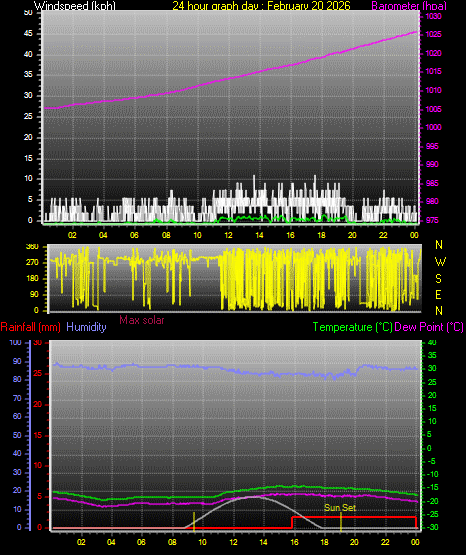Click the "W" compass direction label
Image resolution: width=466 pixels, height=555 pixels.
tap(440, 262)
